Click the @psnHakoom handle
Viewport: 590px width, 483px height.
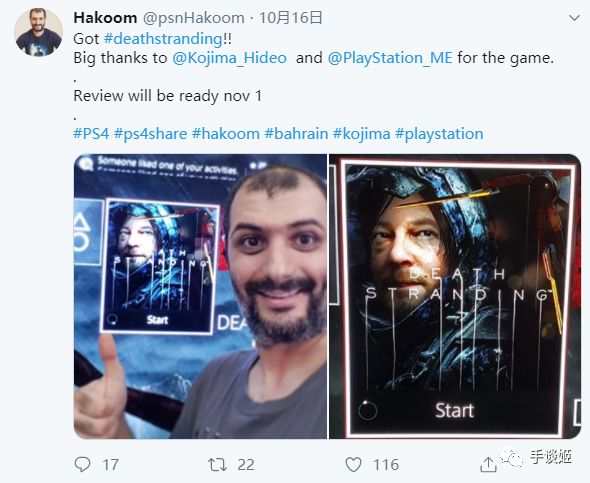193,18
